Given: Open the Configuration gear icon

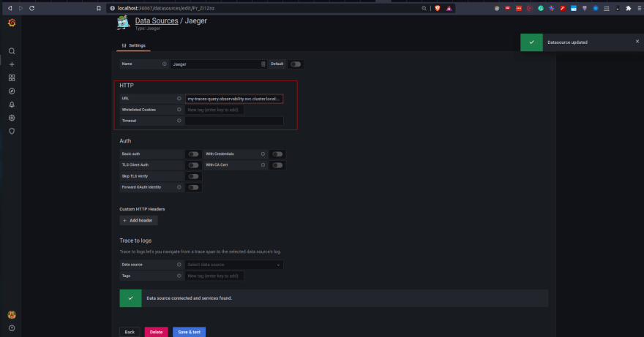Looking at the screenshot, I should 12,118.
